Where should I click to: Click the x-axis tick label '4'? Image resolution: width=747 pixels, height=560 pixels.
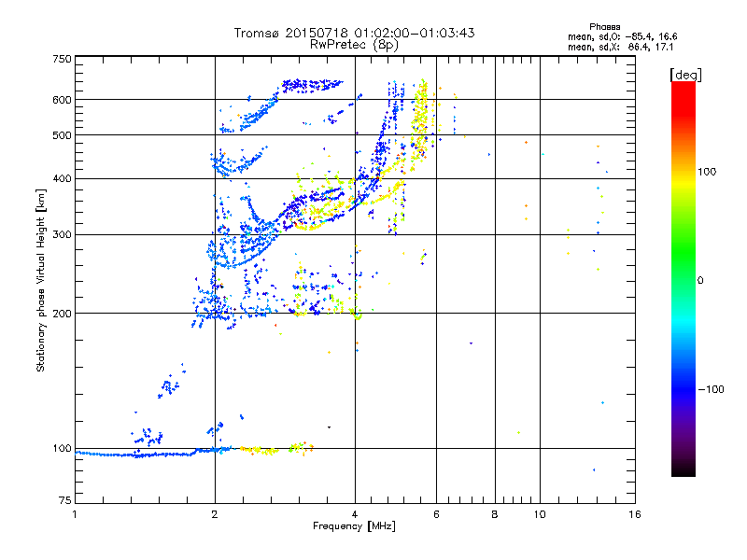[355, 514]
